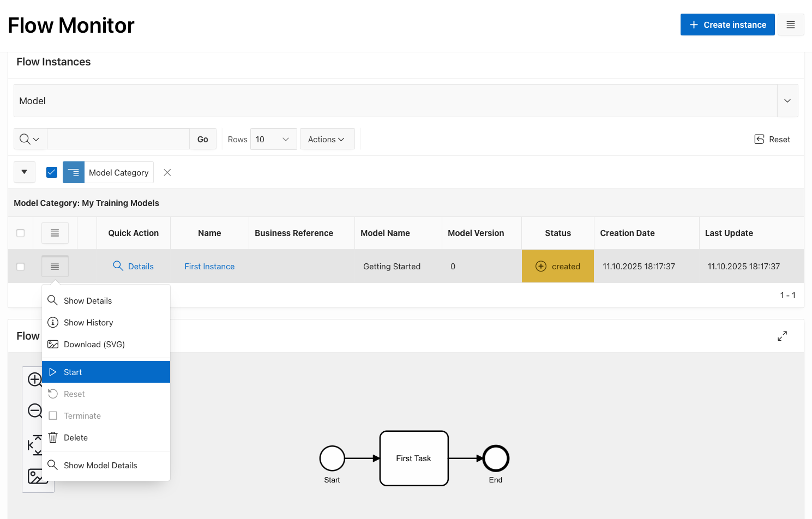The height and width of the screenshot is (519, 812).
Task: Open the First Instance link
Action: (209, 267)
